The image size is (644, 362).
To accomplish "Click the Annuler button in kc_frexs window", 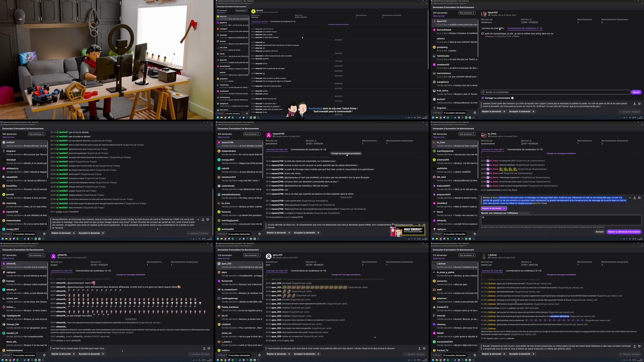I will click(x=600, y=232).
